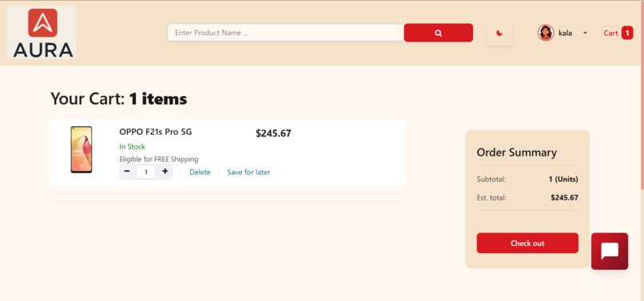Click the magnifier search button

[438, 33]
